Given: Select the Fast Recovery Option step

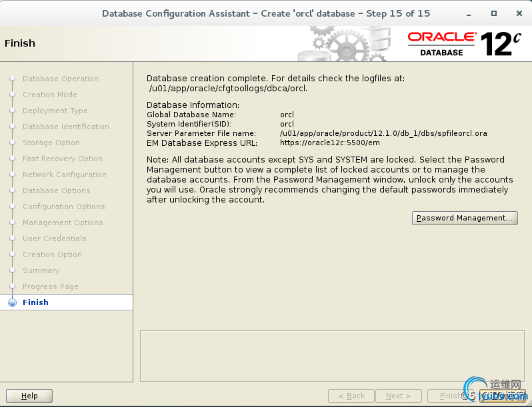Looking at the screenshot, I should pos(63,159).
